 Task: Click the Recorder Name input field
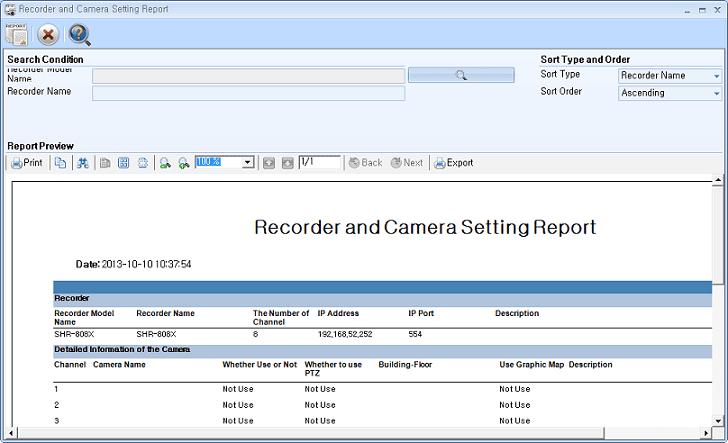click(248, 93)
